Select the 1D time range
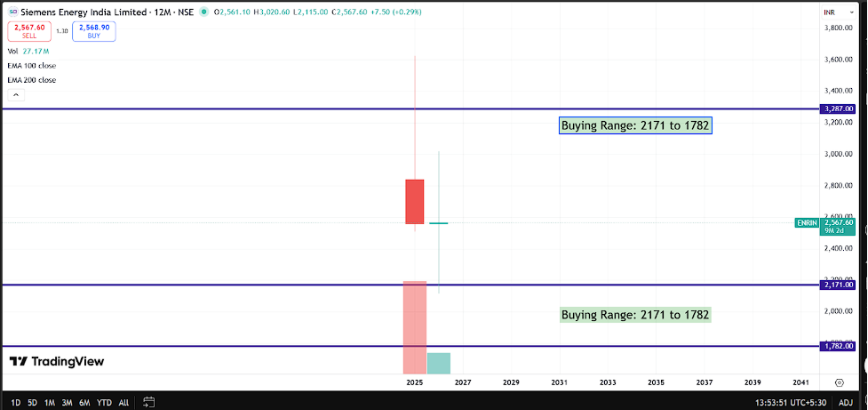This screenshot has width=868, height=410. tap(16, 402)
